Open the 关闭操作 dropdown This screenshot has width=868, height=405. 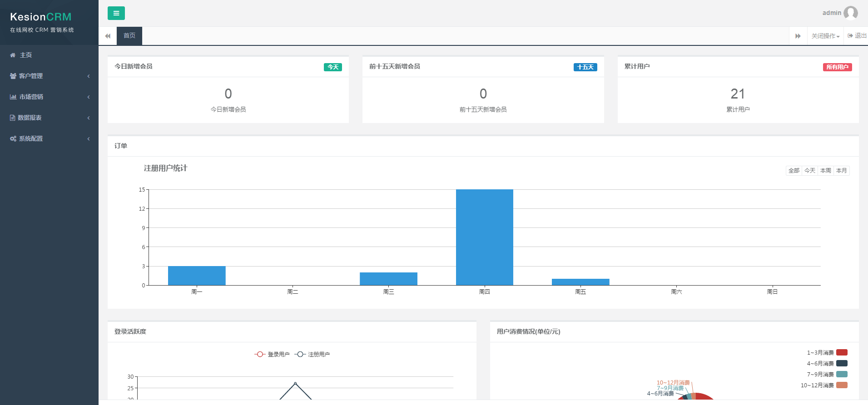point(825,36)
